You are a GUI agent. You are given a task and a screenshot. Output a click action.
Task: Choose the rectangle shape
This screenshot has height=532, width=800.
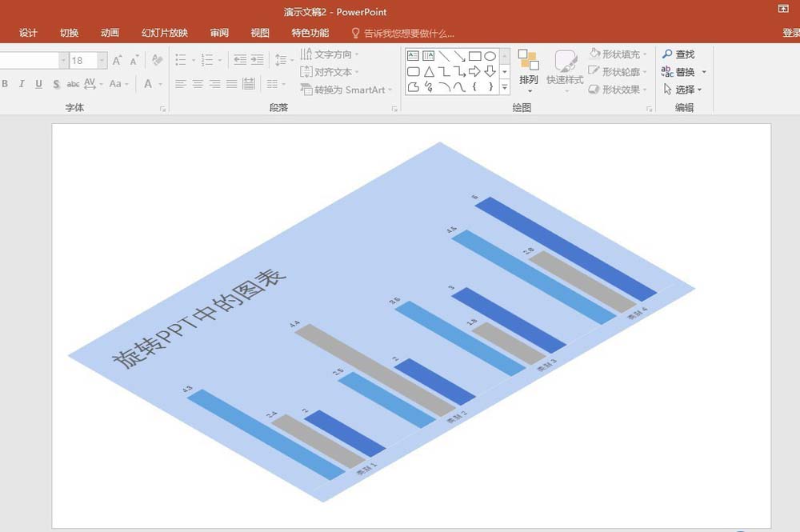[474, 56]
